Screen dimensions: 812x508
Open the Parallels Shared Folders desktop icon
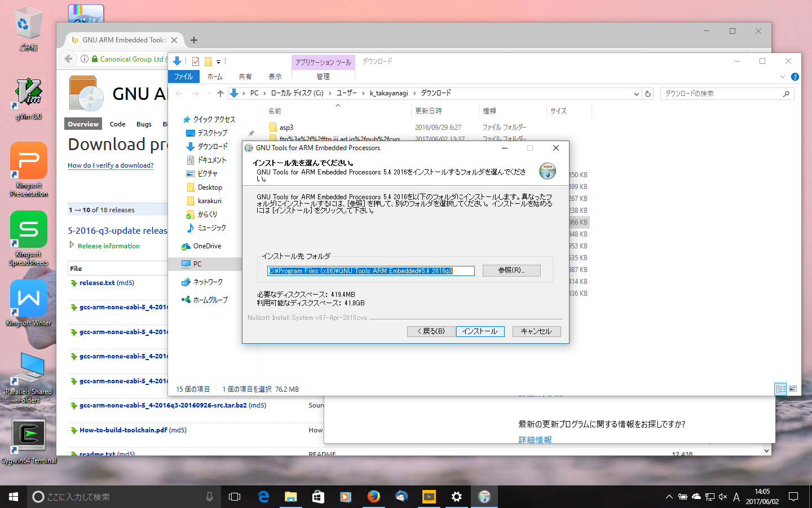[x=28, y=377]
